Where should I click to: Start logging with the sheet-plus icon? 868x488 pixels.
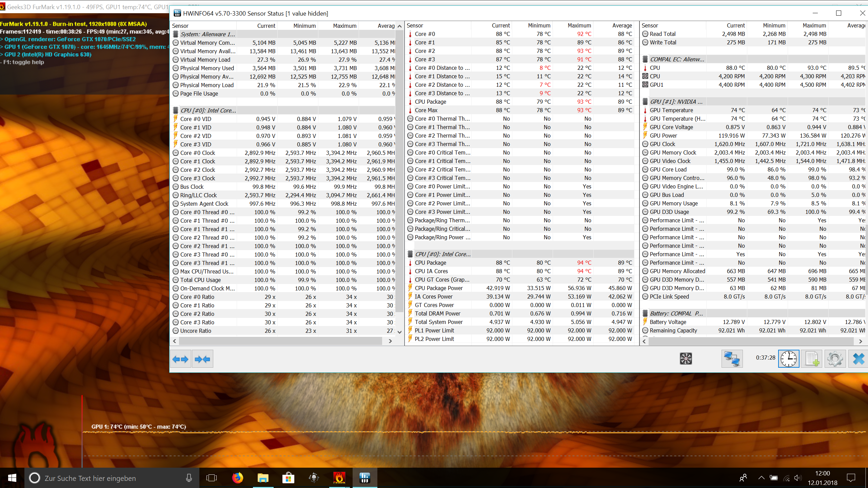pos(812,359)
